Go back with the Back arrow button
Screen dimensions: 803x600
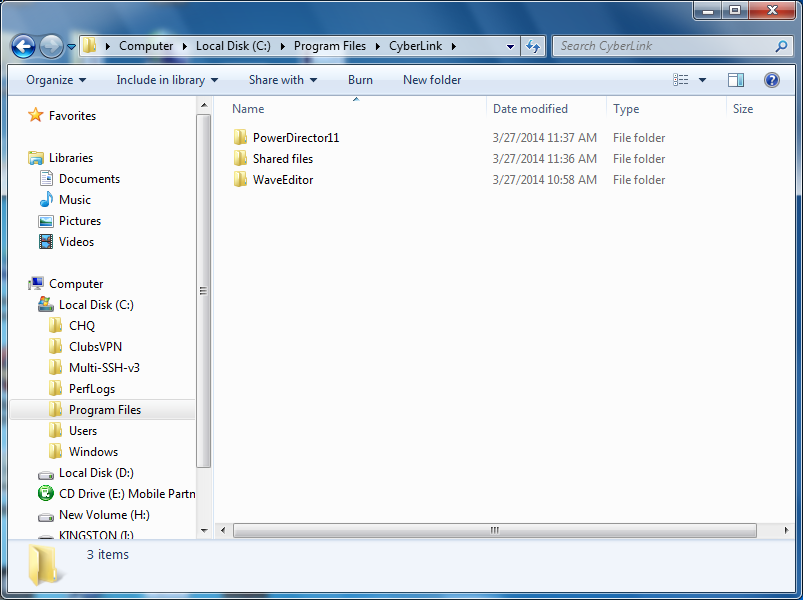(x=23, y=47)
